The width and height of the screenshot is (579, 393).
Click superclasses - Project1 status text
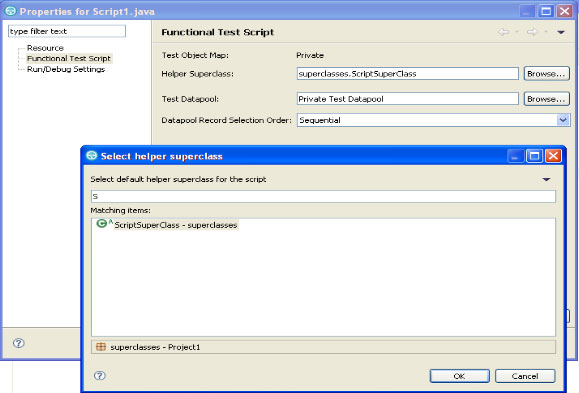pyautogui.click(x=155, y=347)
